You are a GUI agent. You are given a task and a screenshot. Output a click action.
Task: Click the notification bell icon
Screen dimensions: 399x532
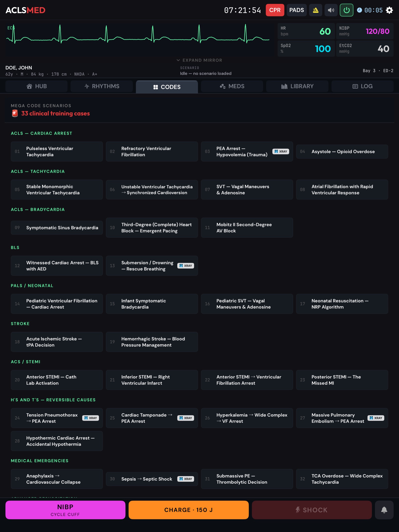click(x=384, y=510)
